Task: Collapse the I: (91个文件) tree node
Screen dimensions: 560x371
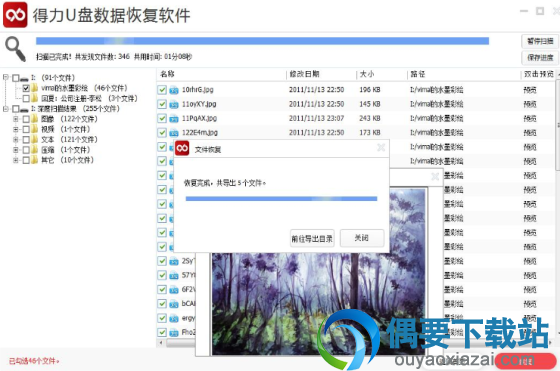Action: click(6, 77)
